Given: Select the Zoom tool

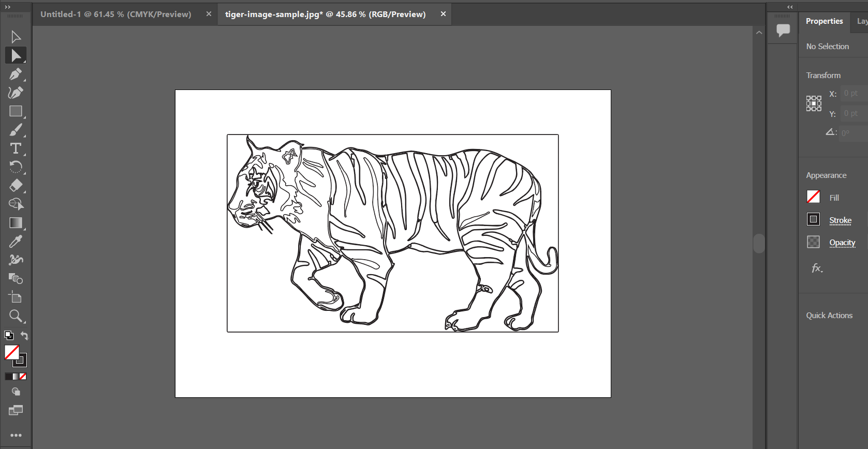Looking at the screenshot, I should [16, 316].
